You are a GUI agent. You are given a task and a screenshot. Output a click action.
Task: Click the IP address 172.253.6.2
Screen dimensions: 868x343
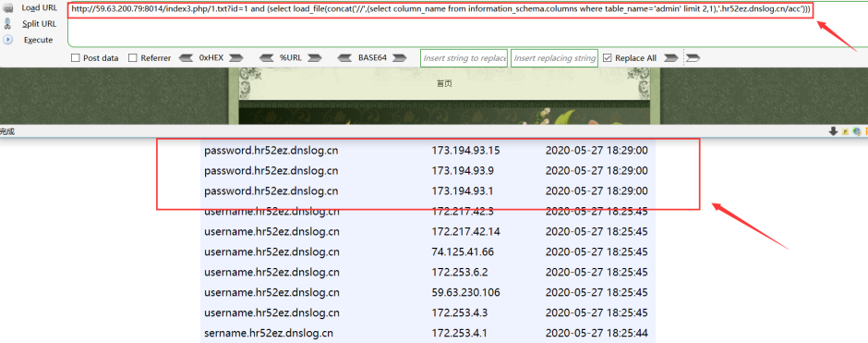tap(460, 273)
